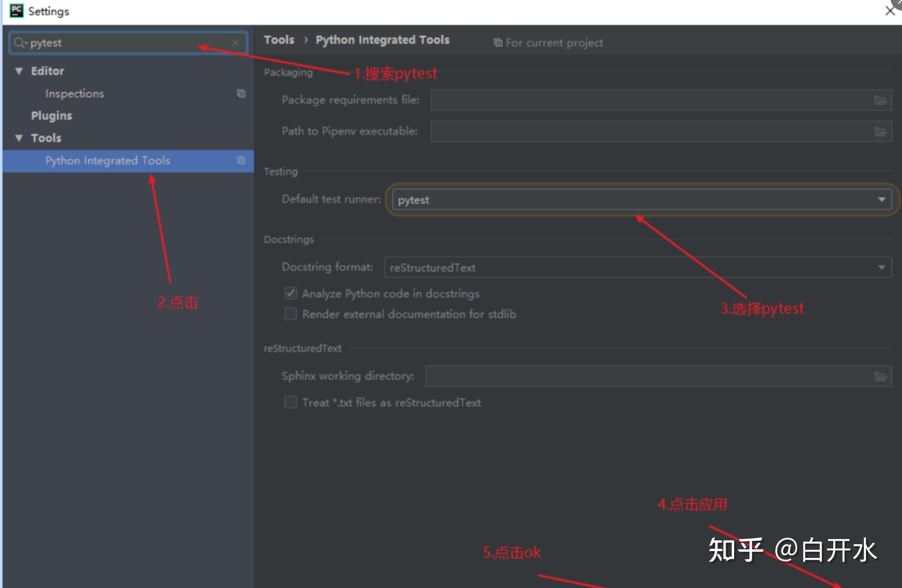Viewport: 902px width, 588px height.
Task: Click the Editor category label
Action: (48, 71)
